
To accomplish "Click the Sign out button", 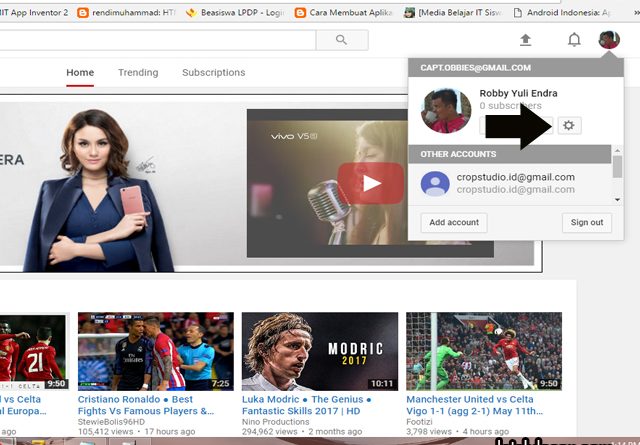I will point(587,222).
